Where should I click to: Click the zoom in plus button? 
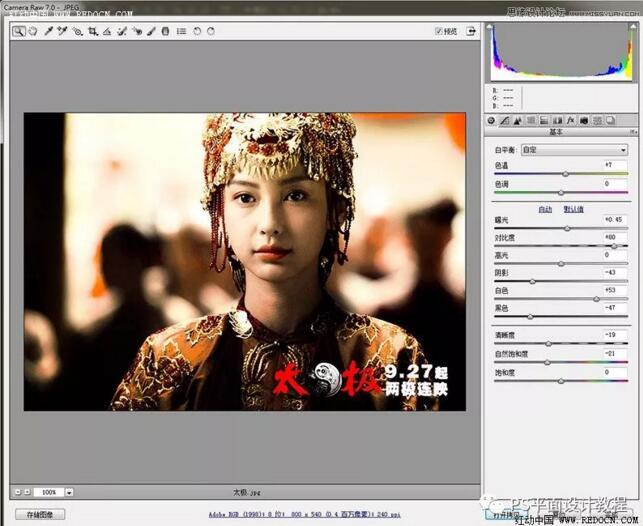pos(27,492)
